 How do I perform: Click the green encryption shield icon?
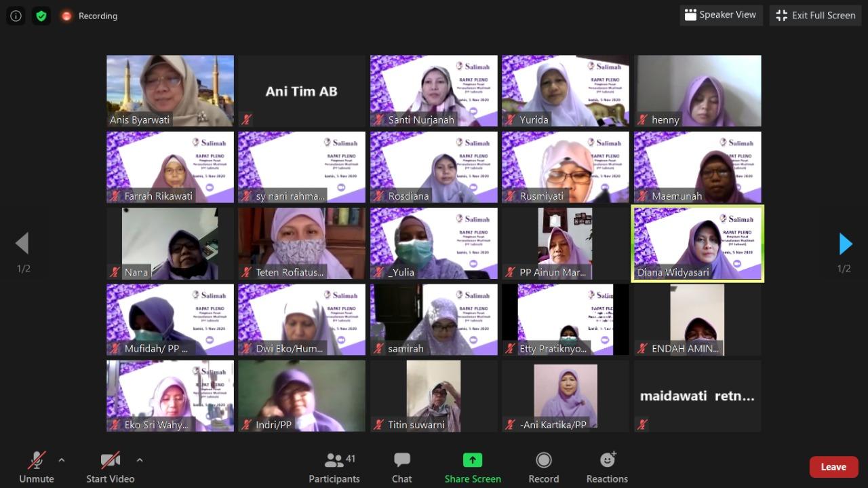coord(41,16)
